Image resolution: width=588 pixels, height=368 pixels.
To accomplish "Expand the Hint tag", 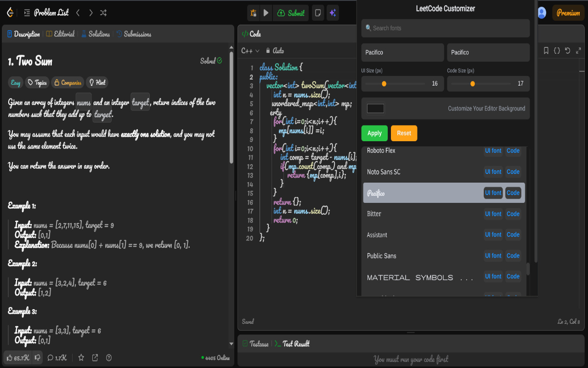I will 97,83.
